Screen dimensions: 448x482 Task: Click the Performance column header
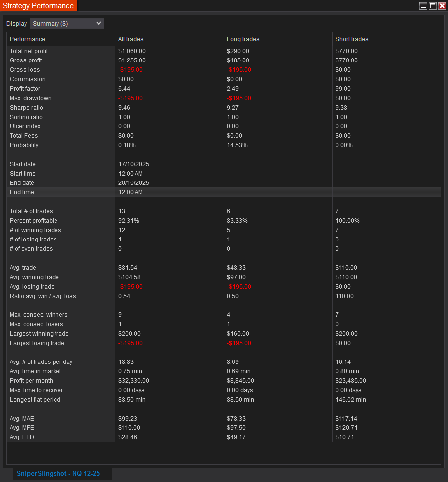[x=28, y=39]
